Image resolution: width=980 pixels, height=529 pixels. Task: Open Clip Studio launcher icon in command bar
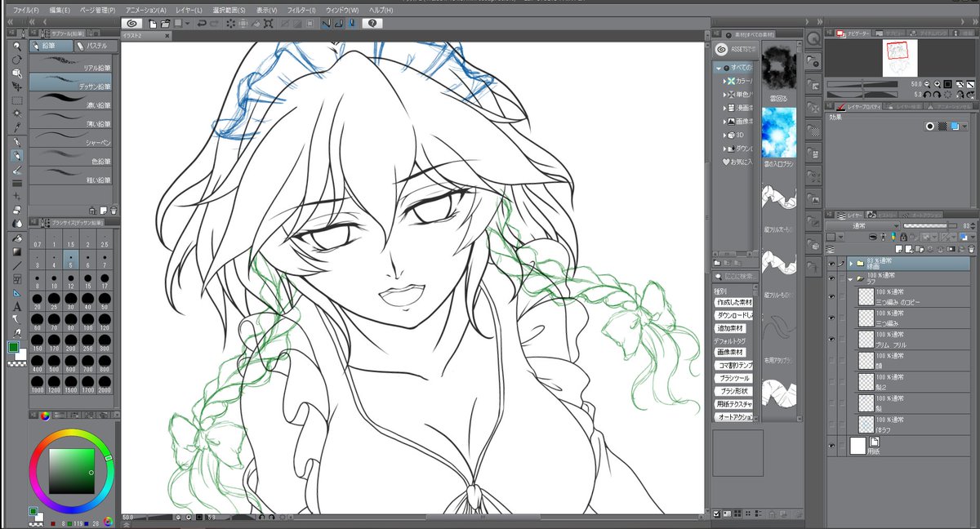[132, 24]
